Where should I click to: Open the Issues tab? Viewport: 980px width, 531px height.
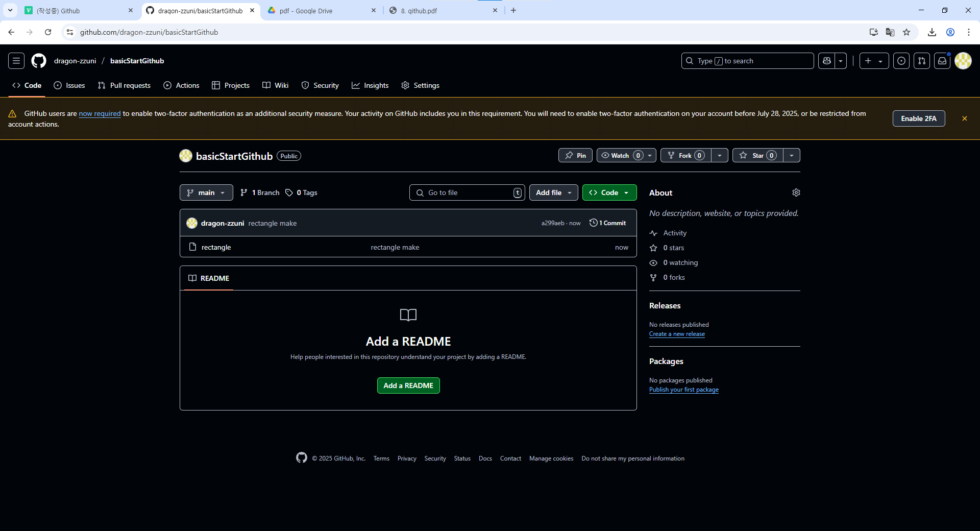tap(69, 85)
